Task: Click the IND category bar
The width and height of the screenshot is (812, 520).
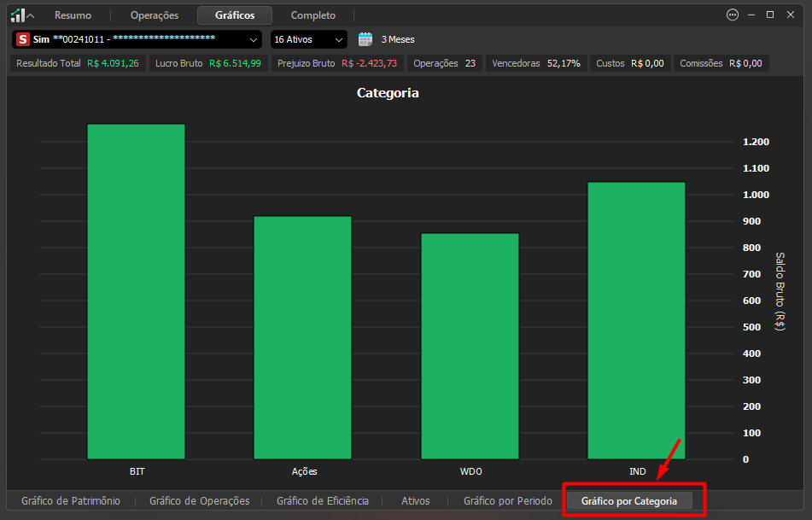Action: click(x=636, y=320)
